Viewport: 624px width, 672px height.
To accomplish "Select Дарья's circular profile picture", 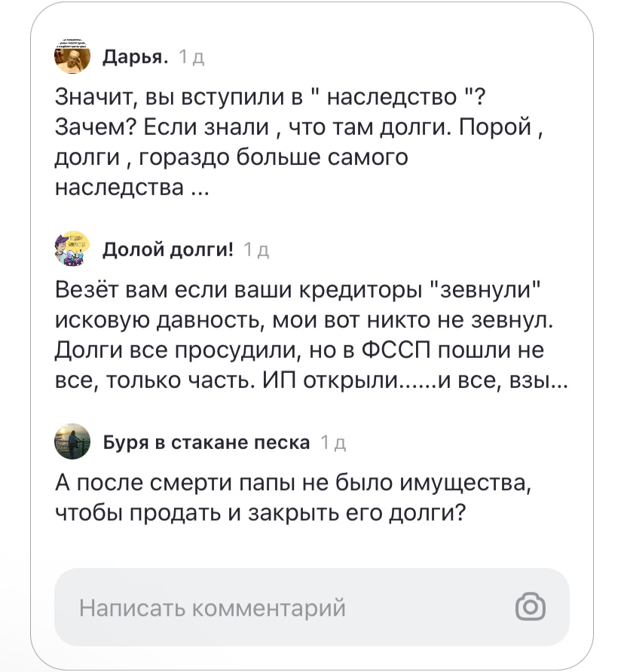I will point(72,57).
